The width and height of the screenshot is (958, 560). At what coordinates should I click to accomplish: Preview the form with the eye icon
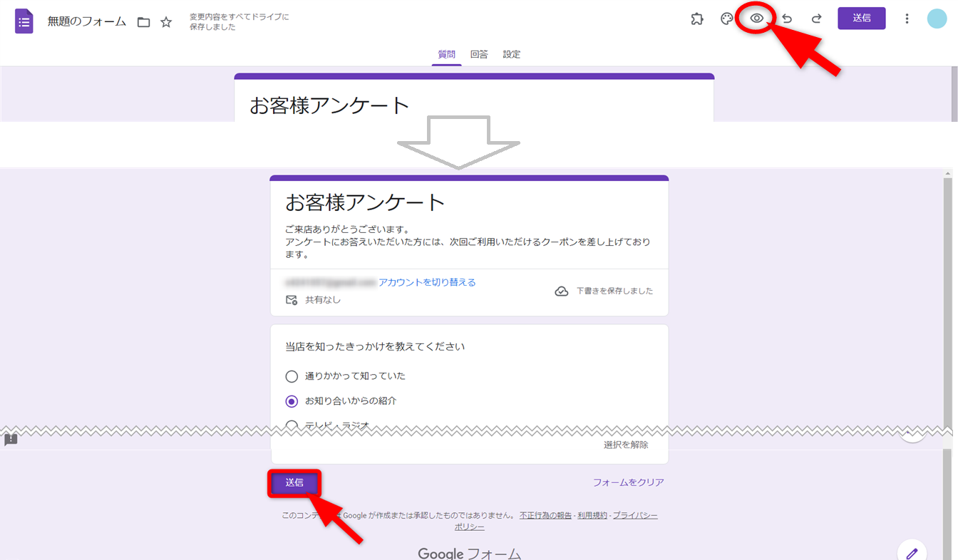pos(757,19)
